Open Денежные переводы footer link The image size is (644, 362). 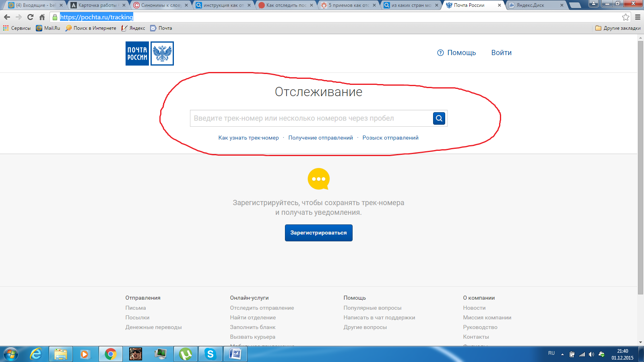tap(153, 327)
